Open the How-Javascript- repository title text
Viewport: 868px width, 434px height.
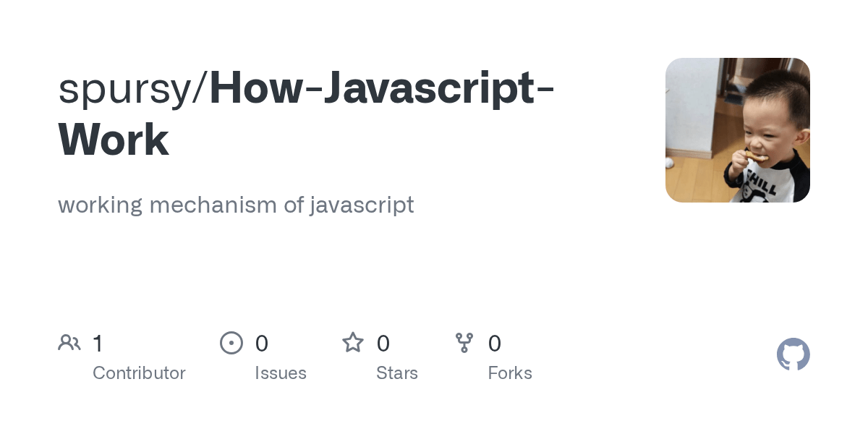(x=382, y=88)
